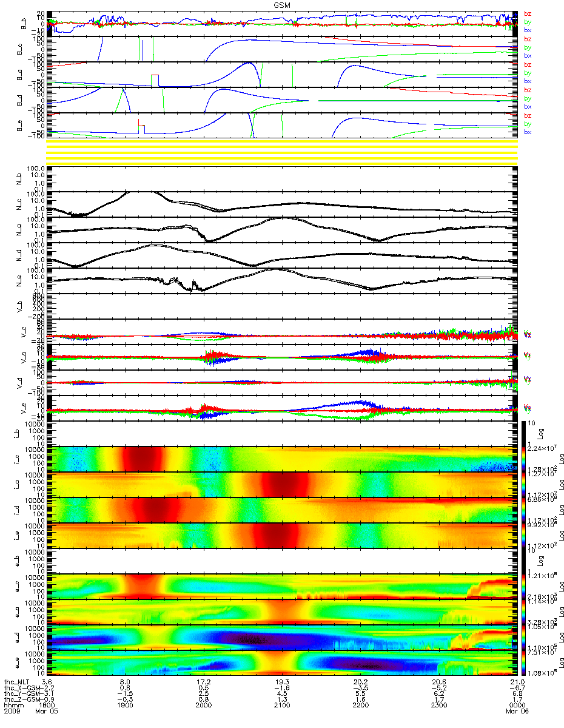Select the 2100 time tick label
564x728 pixels.
(x=282, y=705)
